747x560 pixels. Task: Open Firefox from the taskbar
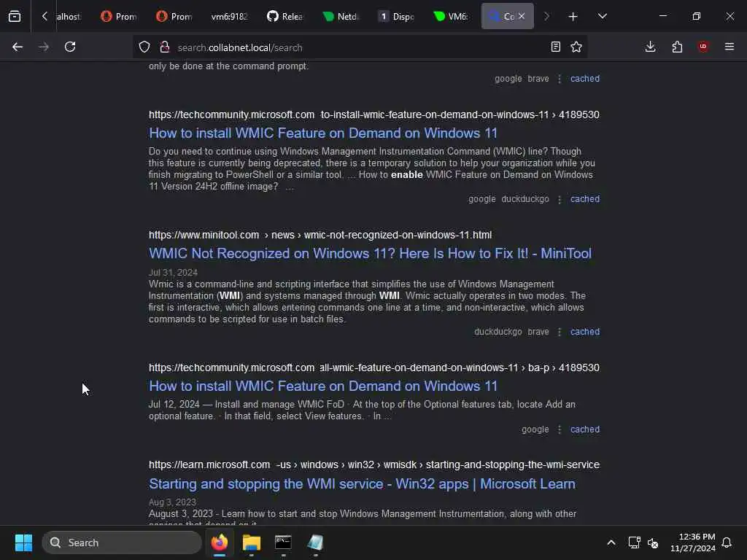220,542
